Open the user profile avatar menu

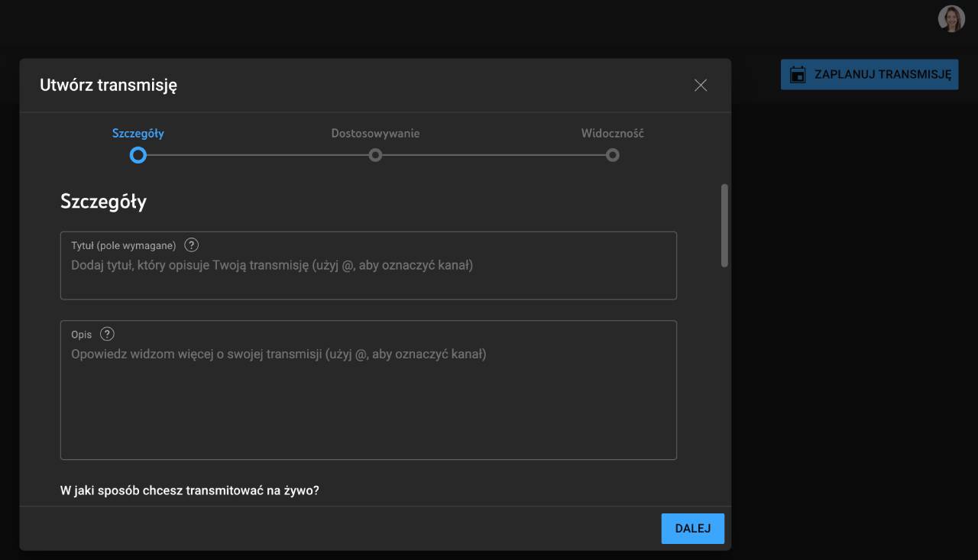951,19
